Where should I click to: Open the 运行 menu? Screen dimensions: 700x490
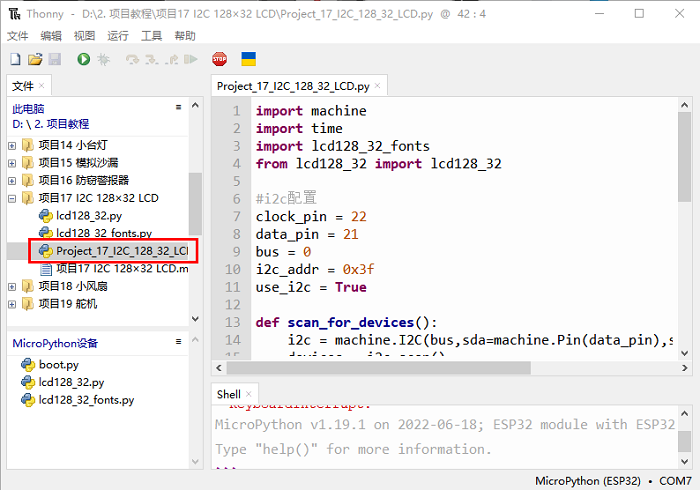tap(117, 35)
